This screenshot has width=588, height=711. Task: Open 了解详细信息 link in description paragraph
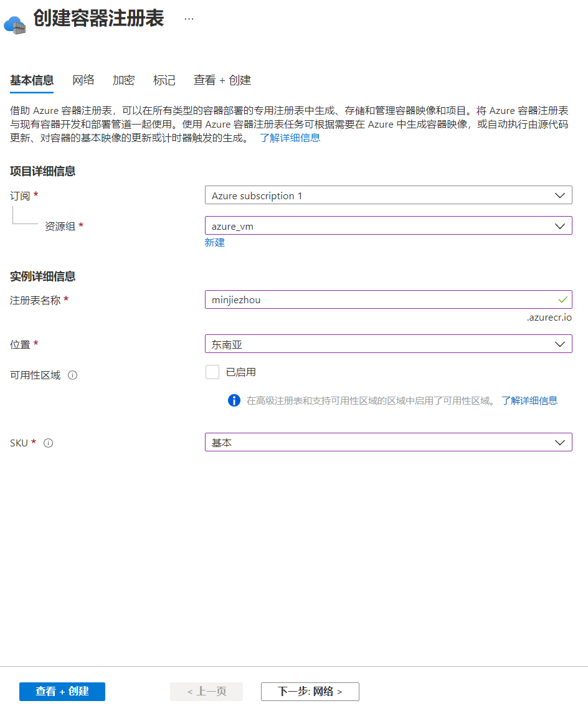[290, 138]
